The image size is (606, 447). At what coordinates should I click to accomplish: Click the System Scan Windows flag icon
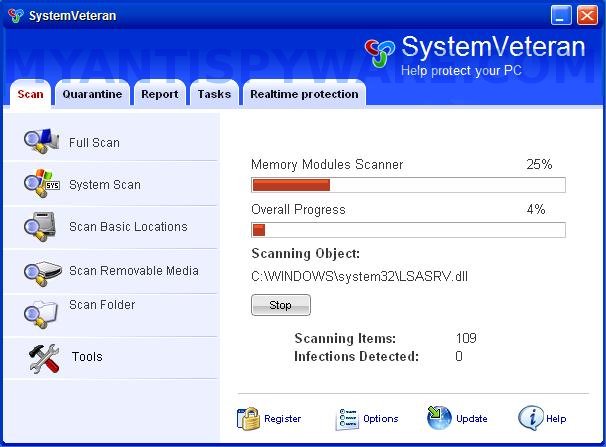[41, 183]
